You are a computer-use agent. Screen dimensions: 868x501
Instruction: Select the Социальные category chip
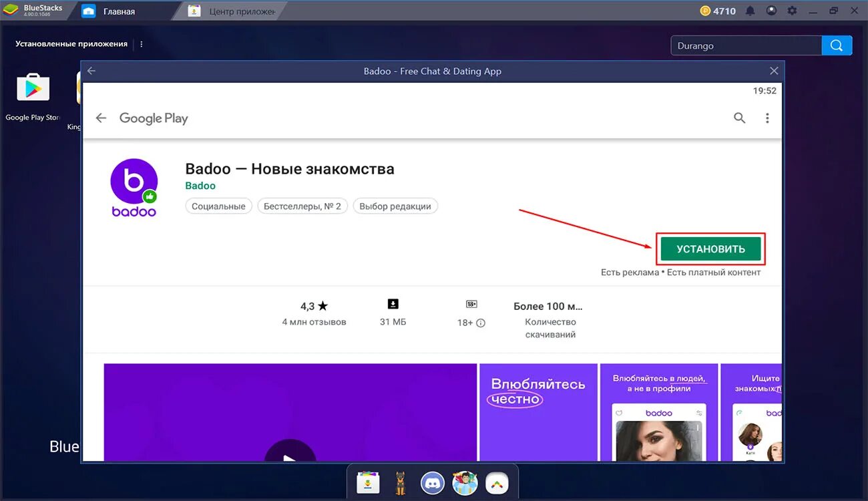coord(218,206)
